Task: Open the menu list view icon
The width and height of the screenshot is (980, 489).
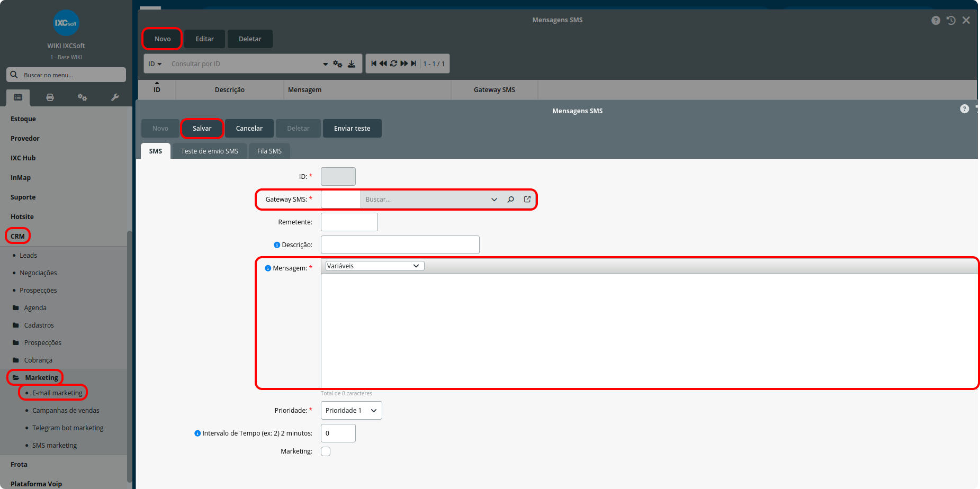Action: pyautogui.click(x=18, y=97)
